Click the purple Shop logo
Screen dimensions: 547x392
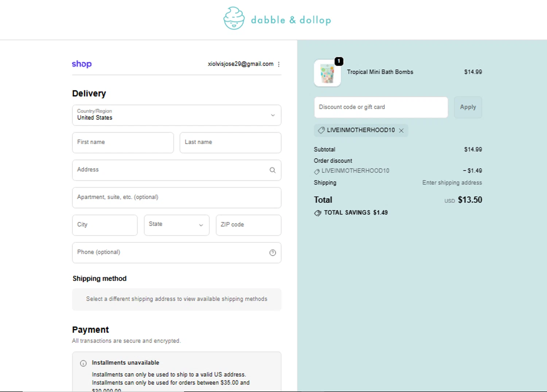click(82, 64)
